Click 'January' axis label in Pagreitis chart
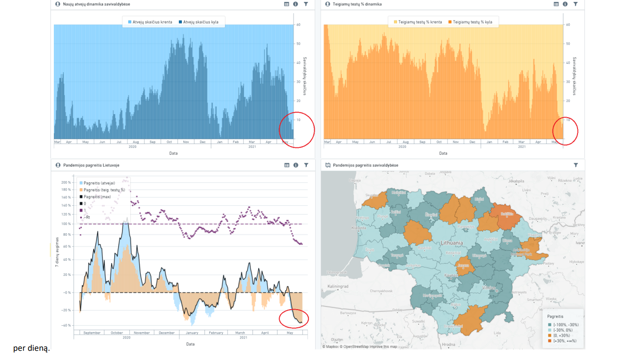 click(191, 333)
